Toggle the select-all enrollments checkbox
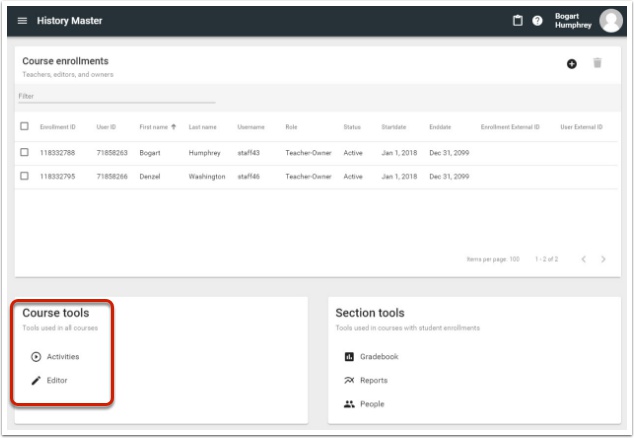634x438 pixels. (x=25, y=127)
